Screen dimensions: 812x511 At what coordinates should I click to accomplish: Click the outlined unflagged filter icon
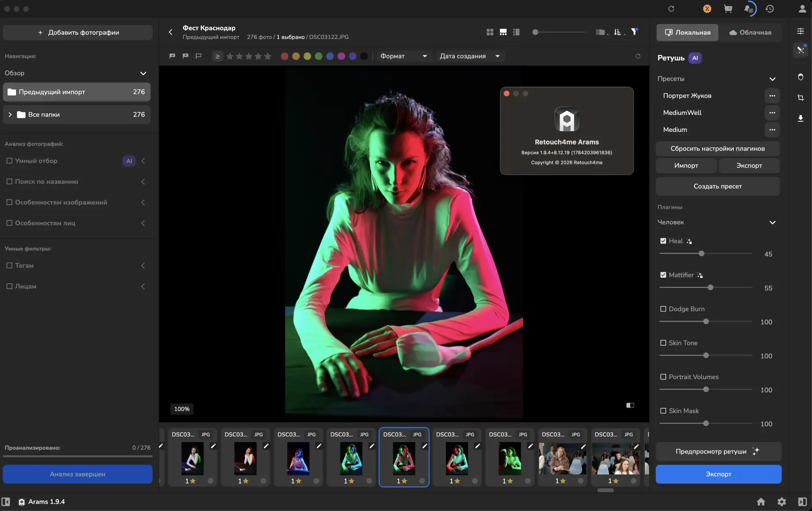(198, 56)
